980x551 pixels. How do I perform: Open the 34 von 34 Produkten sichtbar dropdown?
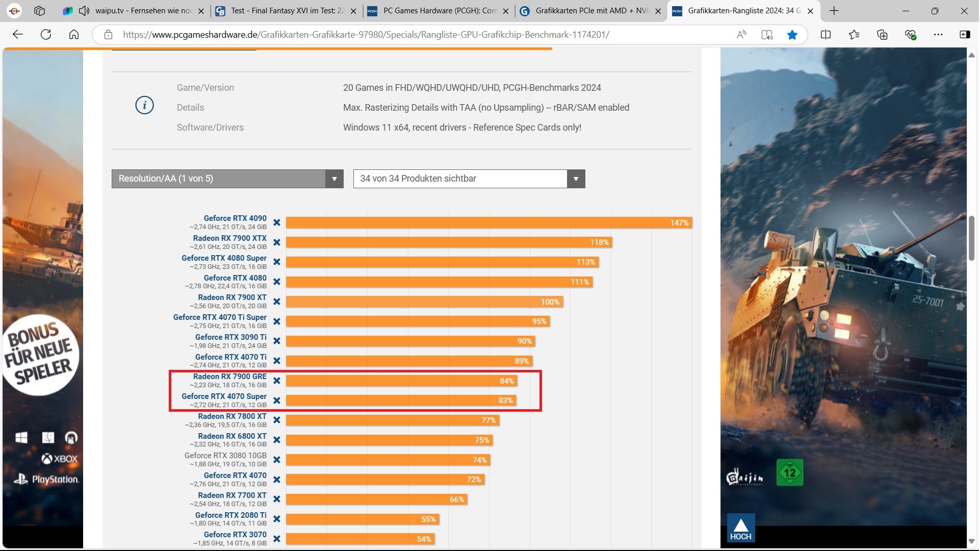click(459, 179)
